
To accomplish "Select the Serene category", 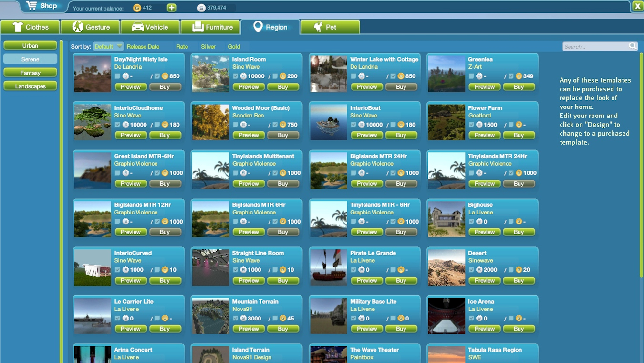I will [30, 59].
